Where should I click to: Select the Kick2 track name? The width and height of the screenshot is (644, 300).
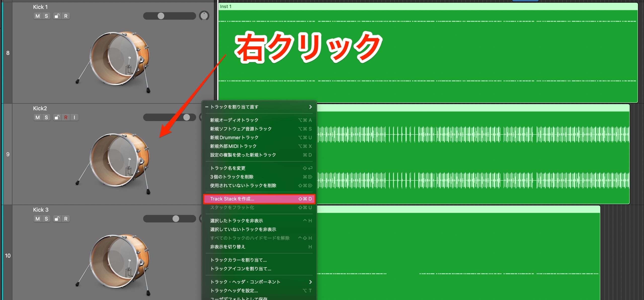tap(40, 108)
